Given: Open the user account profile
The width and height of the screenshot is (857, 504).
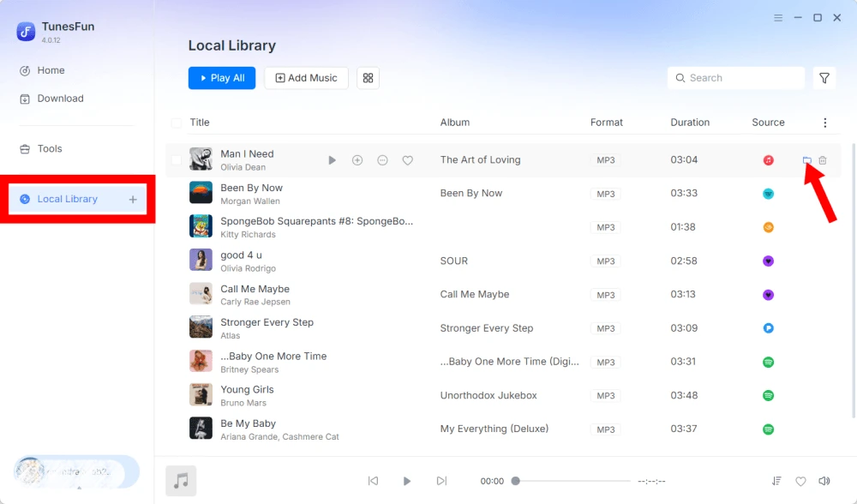Looking at the screenshot, I should pyautogui.click(x=76, y=471).
